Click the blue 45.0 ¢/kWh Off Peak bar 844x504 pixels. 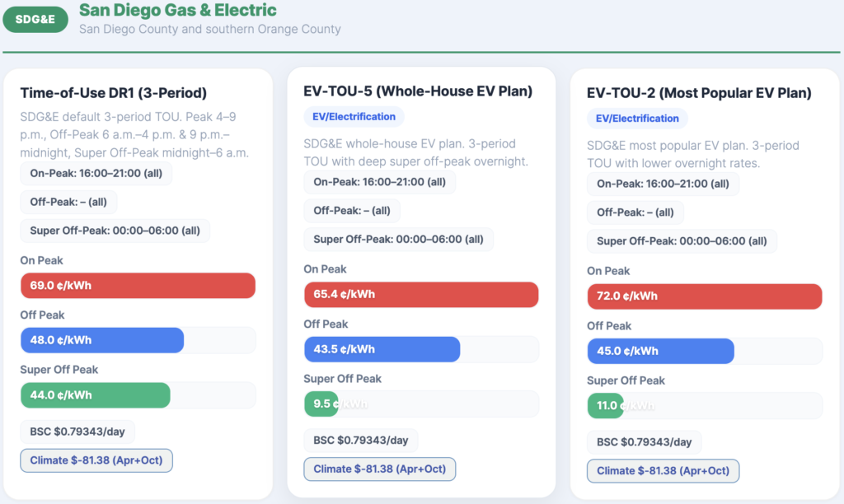659,351
